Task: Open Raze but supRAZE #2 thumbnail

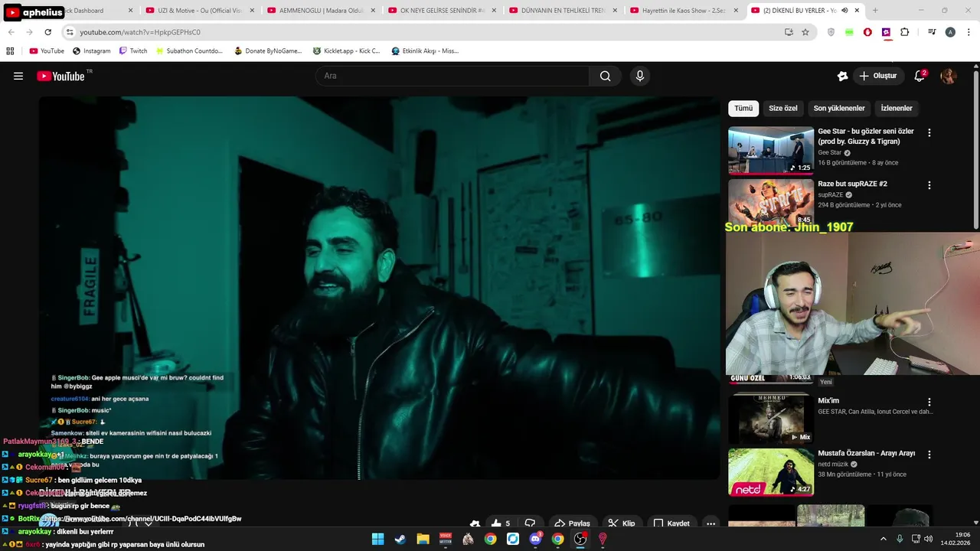Action: (771, 203)
